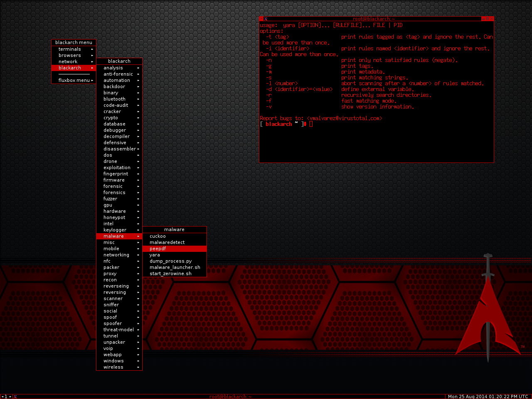Launch malwaredetect from the malware submenu

[175, 242]
